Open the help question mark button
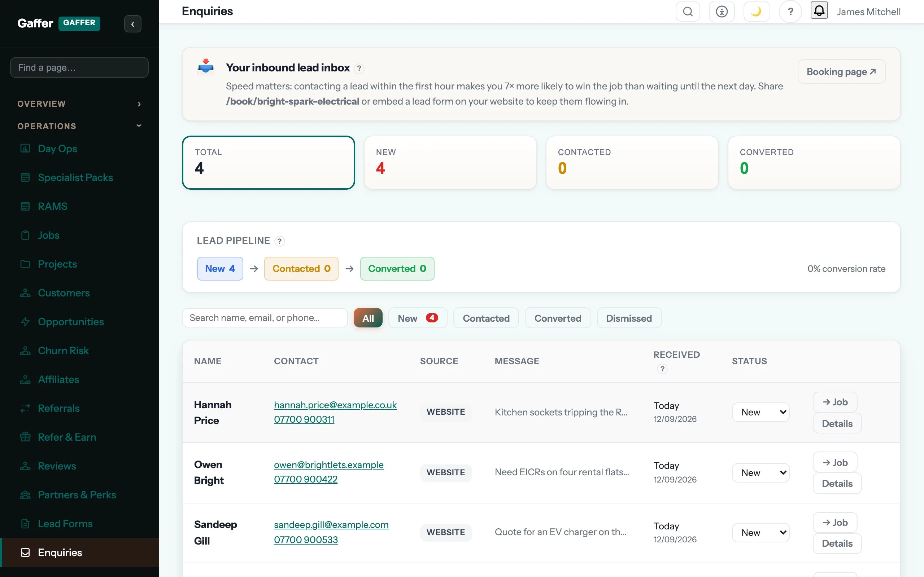Image resolution: width=924 pixels, height=577 pixels. [x=790, y=12]
